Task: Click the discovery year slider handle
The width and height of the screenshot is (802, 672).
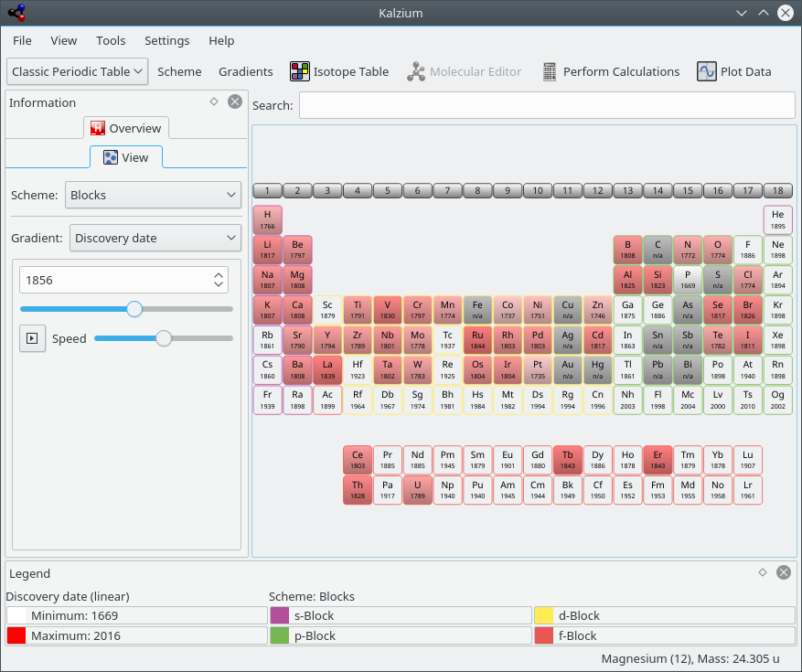Action: [x=134, y=309]
